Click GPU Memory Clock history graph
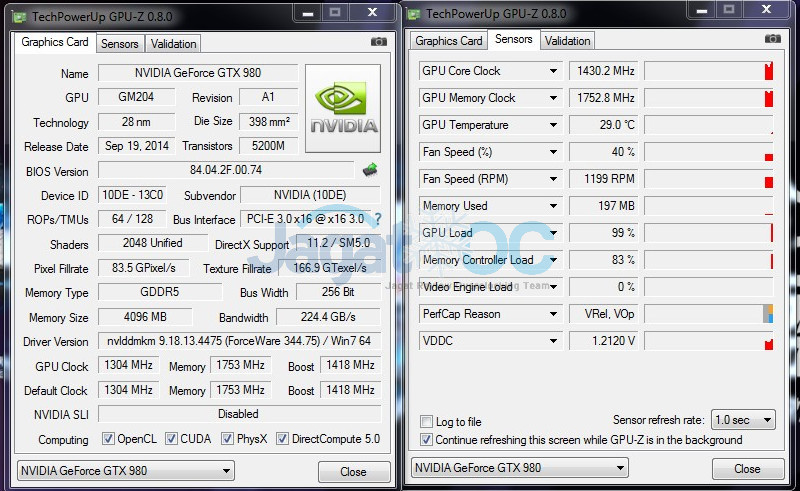The width and height of the screenshot is (800, 491). pos(709,98)
